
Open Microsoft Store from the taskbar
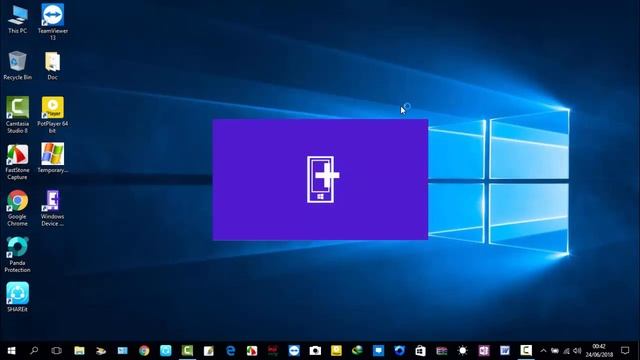[420, 351]
